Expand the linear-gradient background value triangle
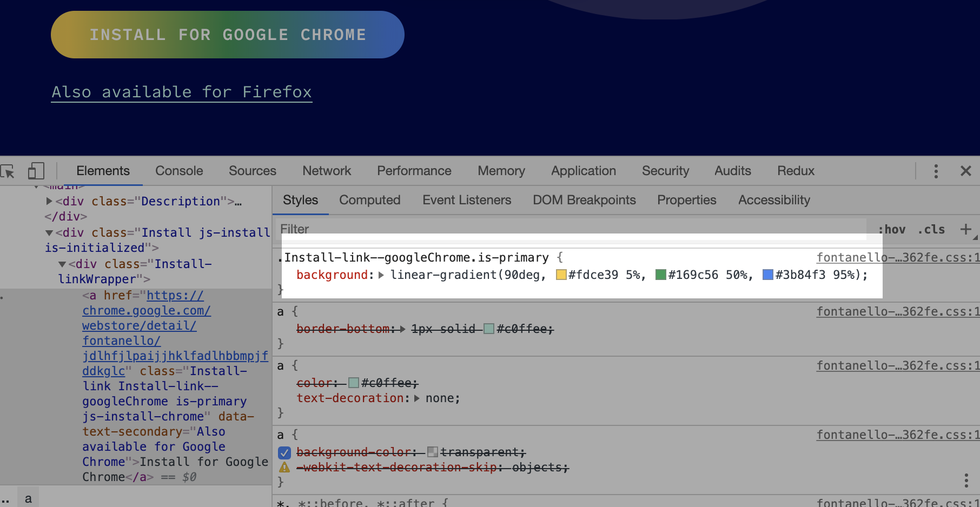 pos(381,275)
